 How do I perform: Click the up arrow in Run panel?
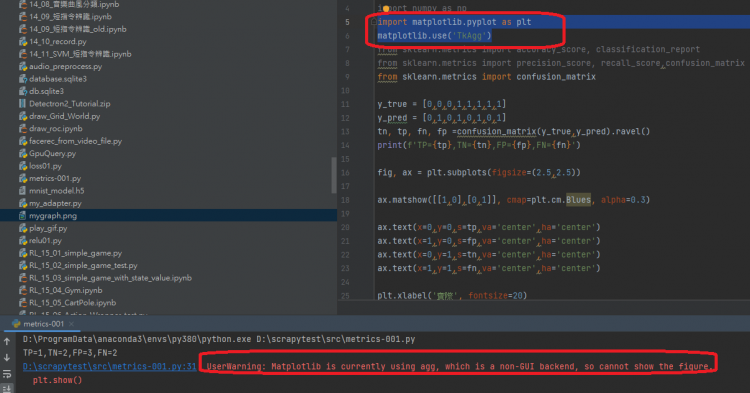pyautogui.click(x=7, y=341)
